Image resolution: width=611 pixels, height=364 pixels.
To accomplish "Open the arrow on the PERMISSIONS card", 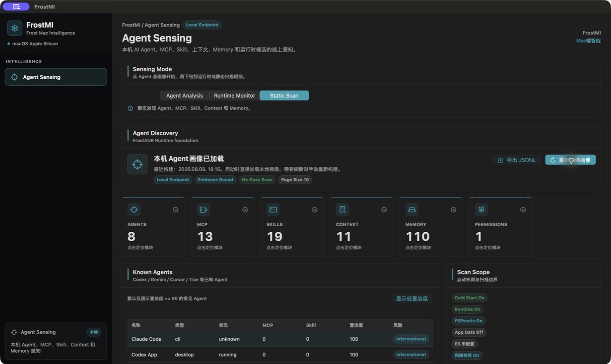I will coord(523,209).
